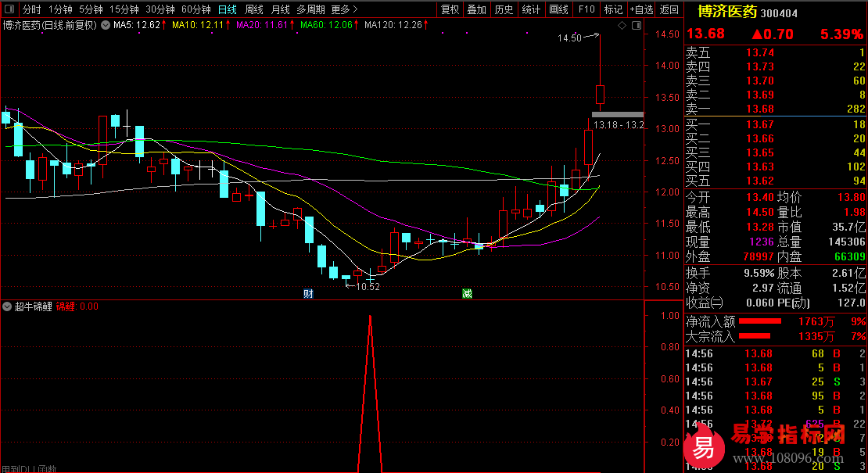The width and height of the screenshot is (868, 473).
Task: Open the F10 company info
Action: (x=586, y=9)
